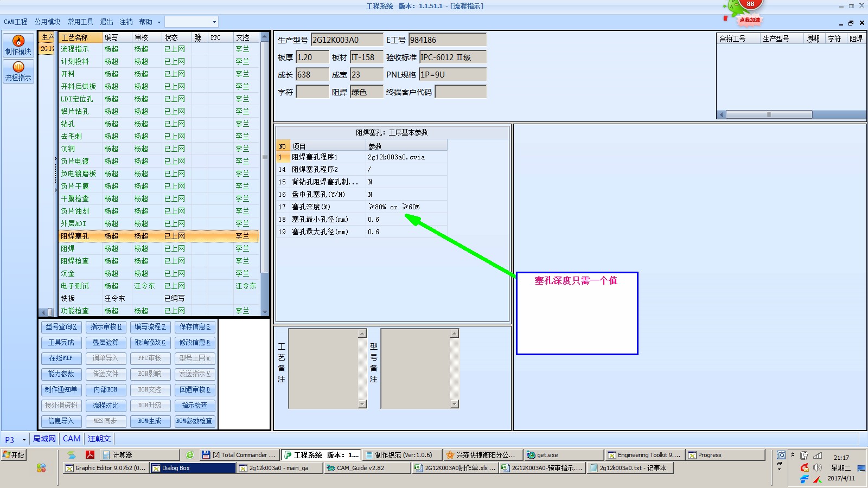The height and width of the screenshot is (488, 868).
Task: Switch to 制作规范 taskbar window
Action: pyautogui.click(x=402, y=455)
